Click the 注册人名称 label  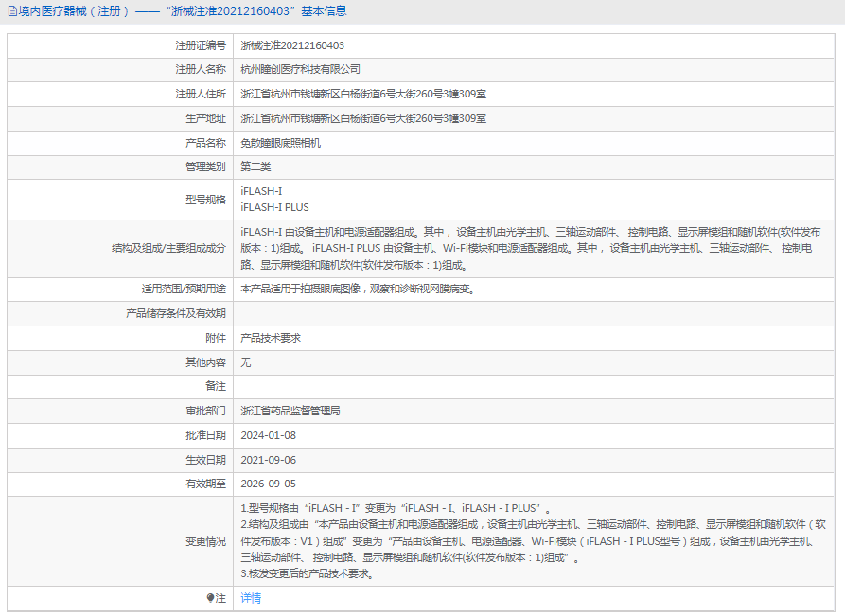point(201,69)
